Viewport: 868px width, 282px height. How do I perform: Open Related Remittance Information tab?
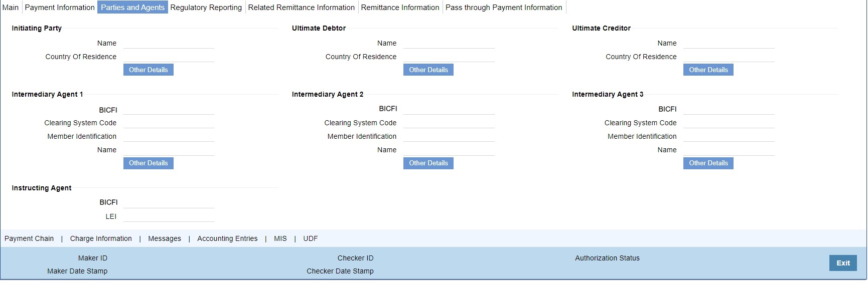(301, 7)
